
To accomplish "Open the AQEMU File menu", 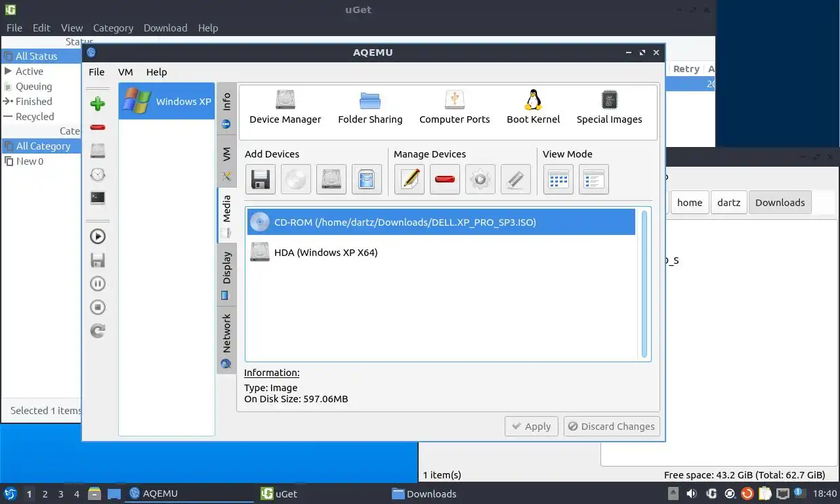I will tap(96, 72).
